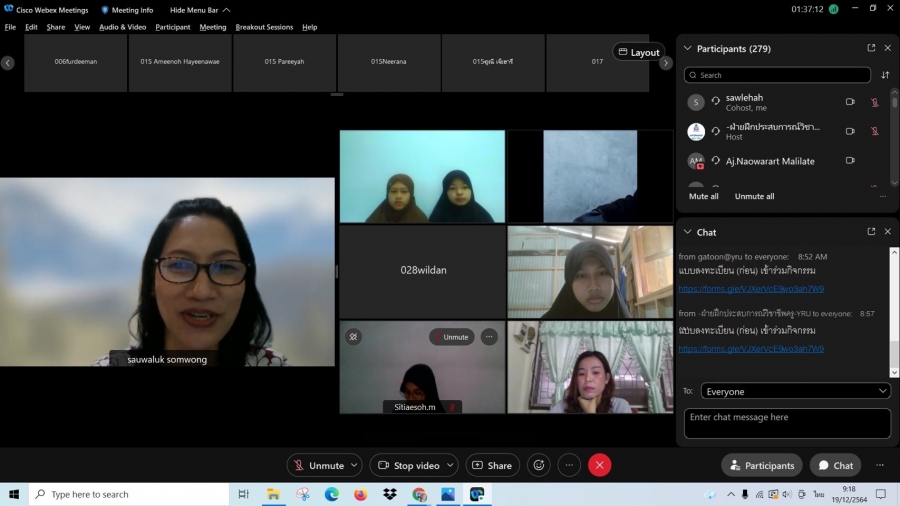Collapse the Chat panel chevron

pos(687,232)
